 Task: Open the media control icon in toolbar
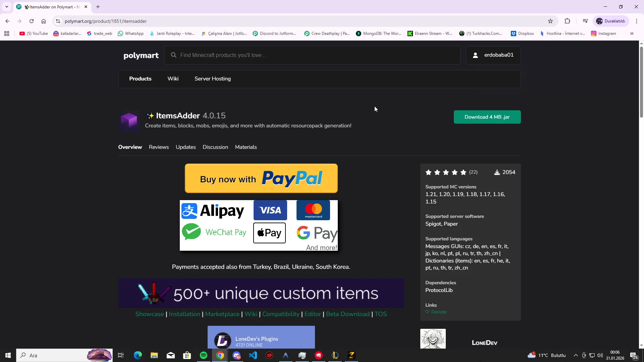coord(585,21)
